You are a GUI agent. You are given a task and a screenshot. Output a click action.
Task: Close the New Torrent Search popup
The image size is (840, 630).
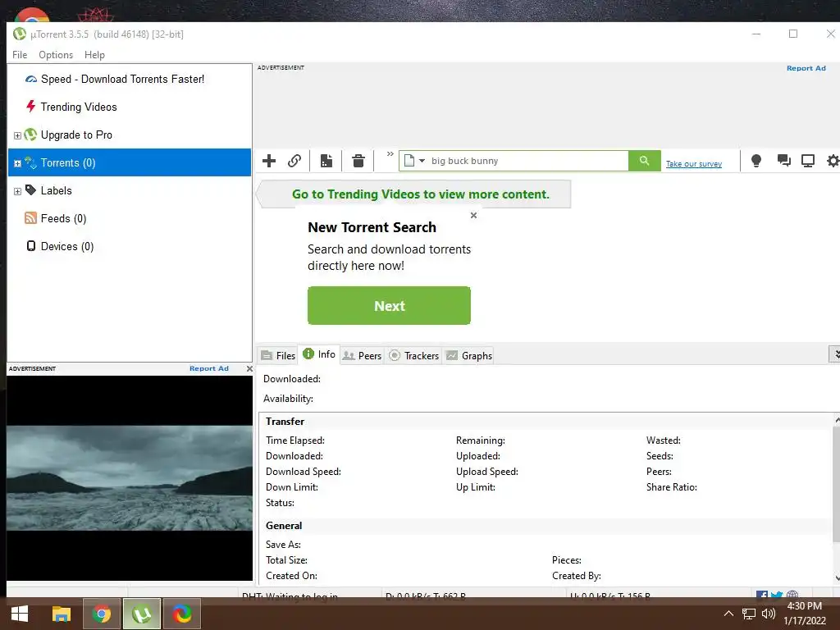[x=473, y=216]
